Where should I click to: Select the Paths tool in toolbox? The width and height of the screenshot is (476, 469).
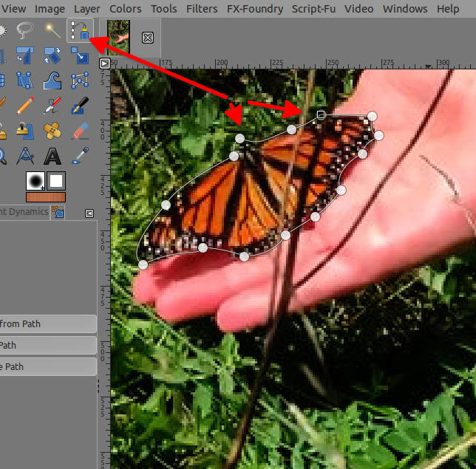coord(80,30)
